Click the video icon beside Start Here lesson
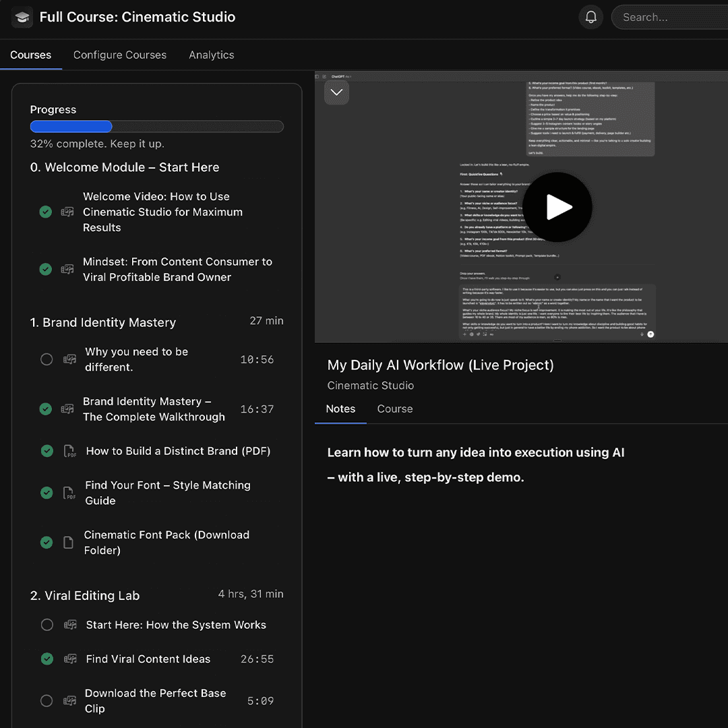Viewport: 728px width, 728px height. (x=70, y=625)
